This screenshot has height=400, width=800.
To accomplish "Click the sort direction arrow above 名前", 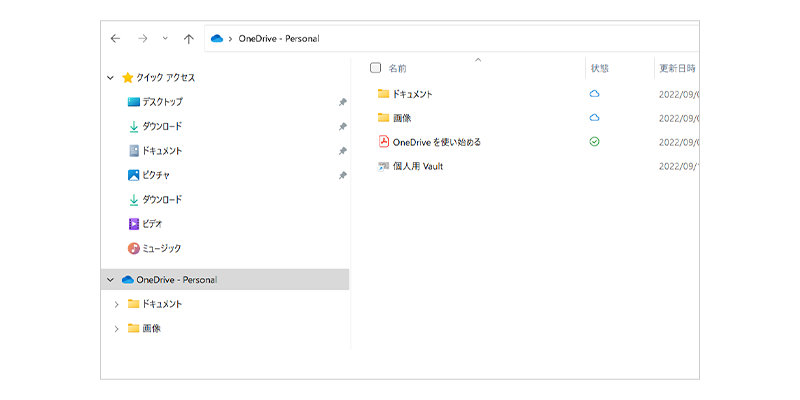I will tap(478, 60).
